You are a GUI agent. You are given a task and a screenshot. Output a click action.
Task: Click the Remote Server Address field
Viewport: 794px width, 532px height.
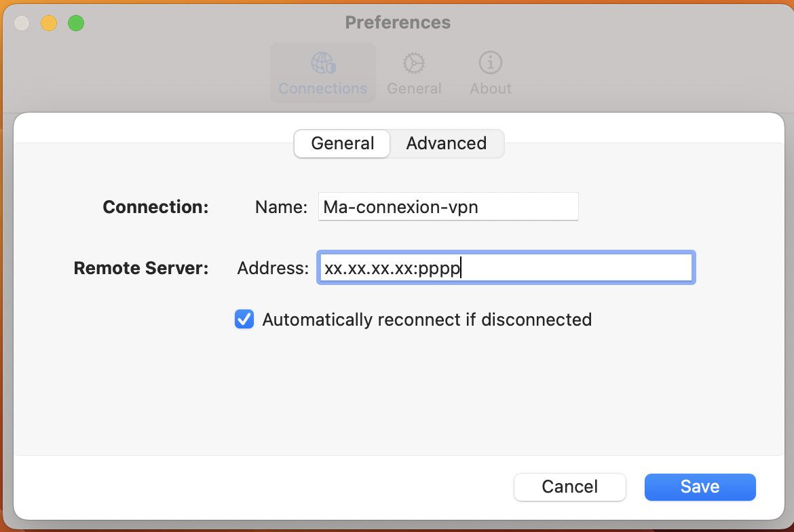coord(506,268)
